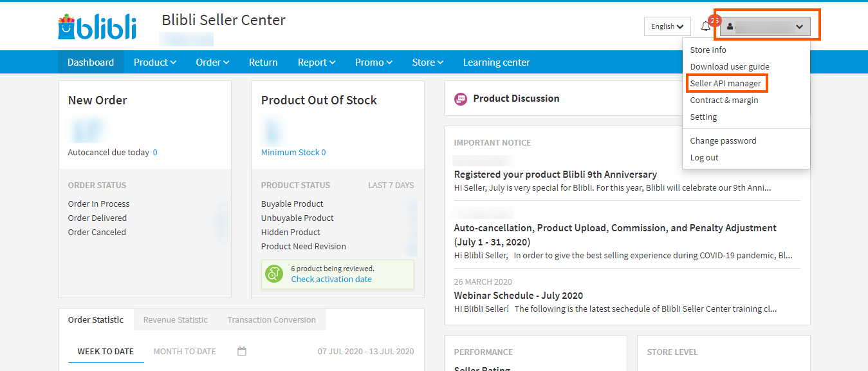
Task: Select the Week to Date view
Action: tap(106, 352)
